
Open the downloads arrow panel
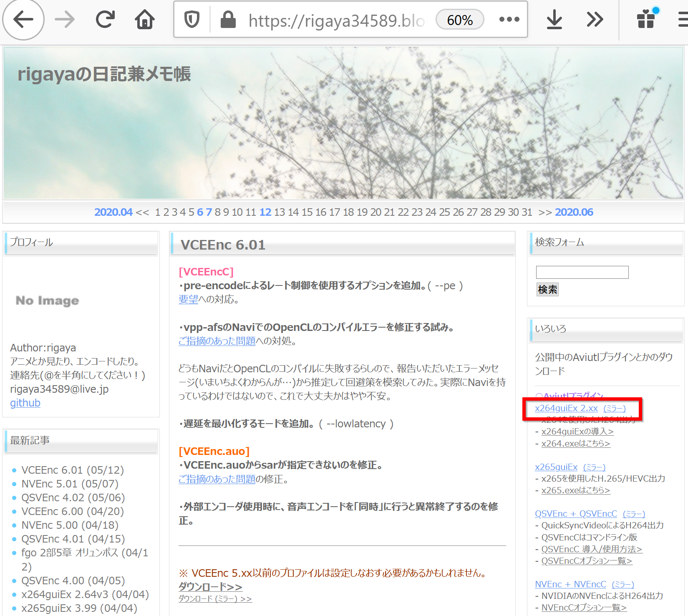pos(554,20)
